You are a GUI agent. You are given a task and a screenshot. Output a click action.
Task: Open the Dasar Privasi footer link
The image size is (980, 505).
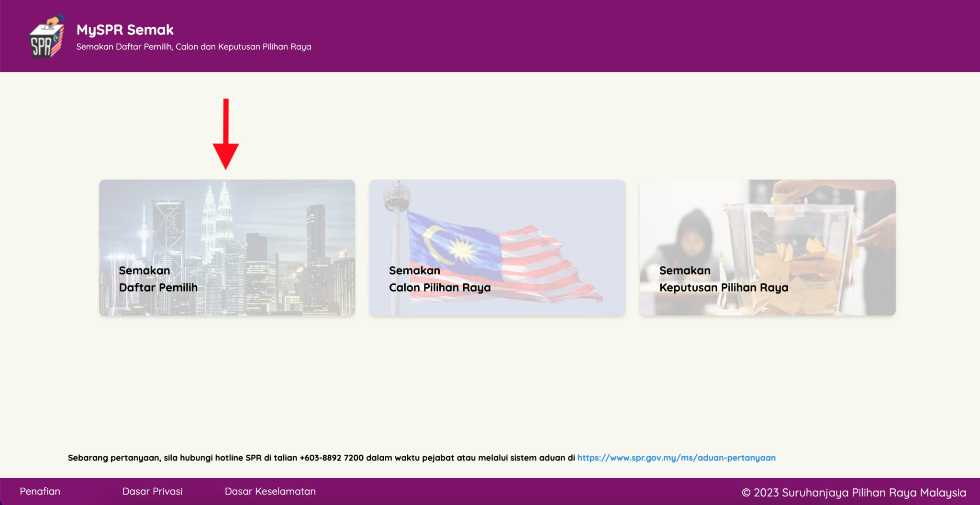click(152, 492)
